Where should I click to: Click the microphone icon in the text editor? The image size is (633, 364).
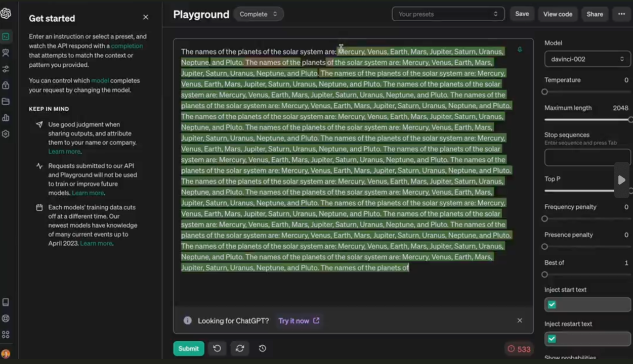520,50
